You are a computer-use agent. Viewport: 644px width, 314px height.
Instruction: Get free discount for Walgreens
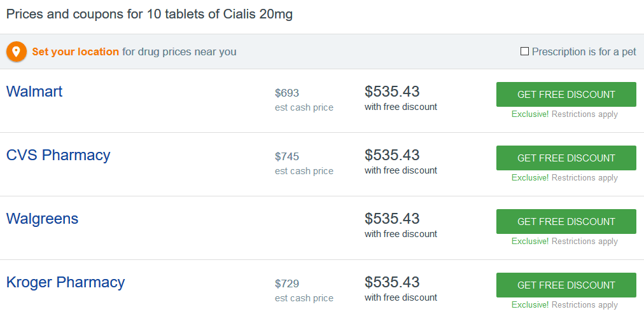(566, 222)
